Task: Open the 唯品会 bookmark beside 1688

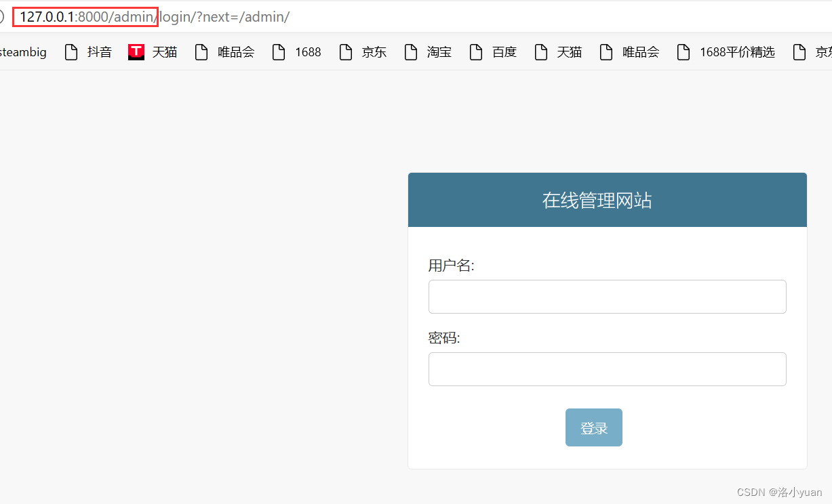Action: tap(224, 52)
